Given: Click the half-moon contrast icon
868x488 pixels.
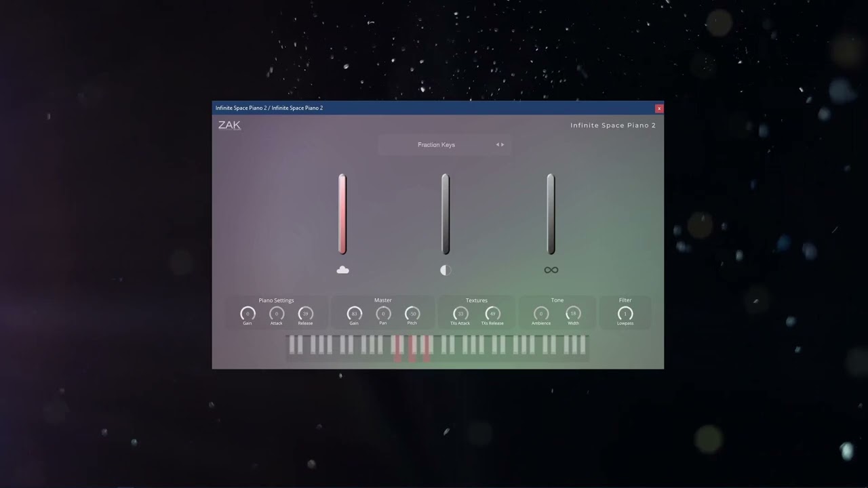Looking at the screenshot, I should tap(446, 270).
